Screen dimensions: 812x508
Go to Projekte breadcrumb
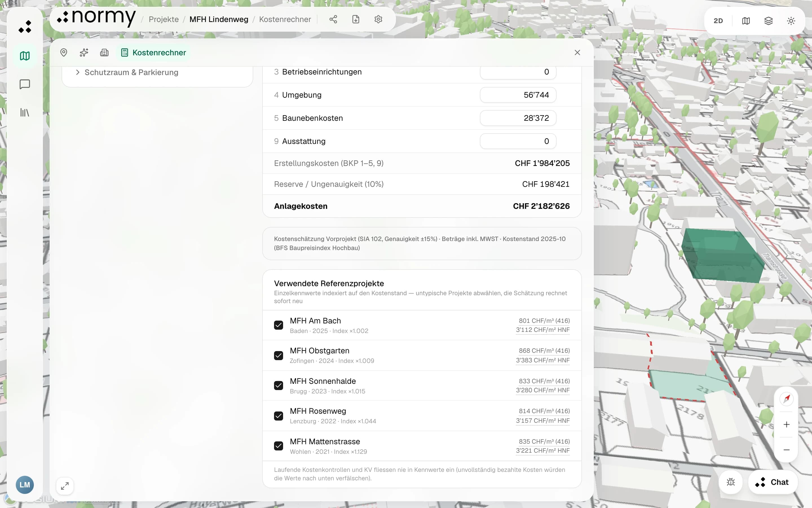pos(164,19)
